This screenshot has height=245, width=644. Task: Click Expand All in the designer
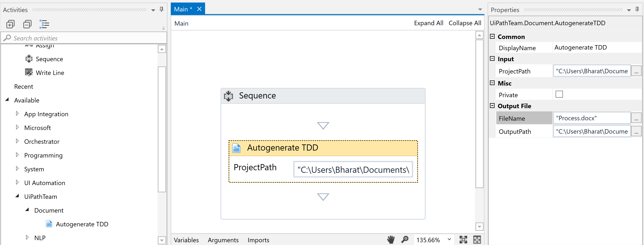click(429, 23)
